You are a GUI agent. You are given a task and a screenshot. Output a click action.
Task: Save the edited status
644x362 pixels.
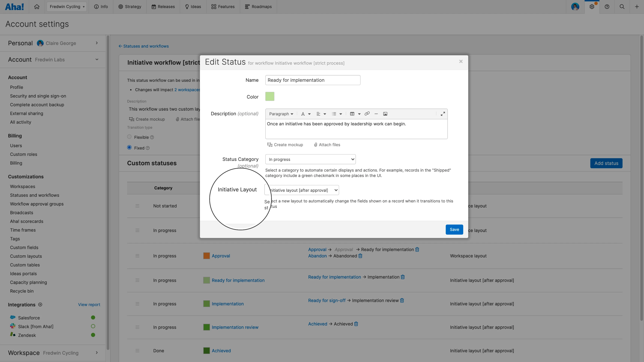point(454,229)
